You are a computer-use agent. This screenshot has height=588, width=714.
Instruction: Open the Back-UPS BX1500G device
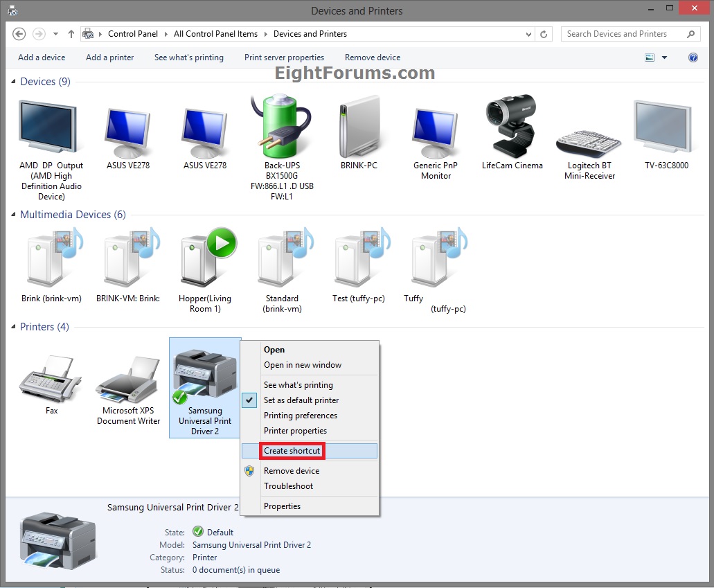point(280,128)
